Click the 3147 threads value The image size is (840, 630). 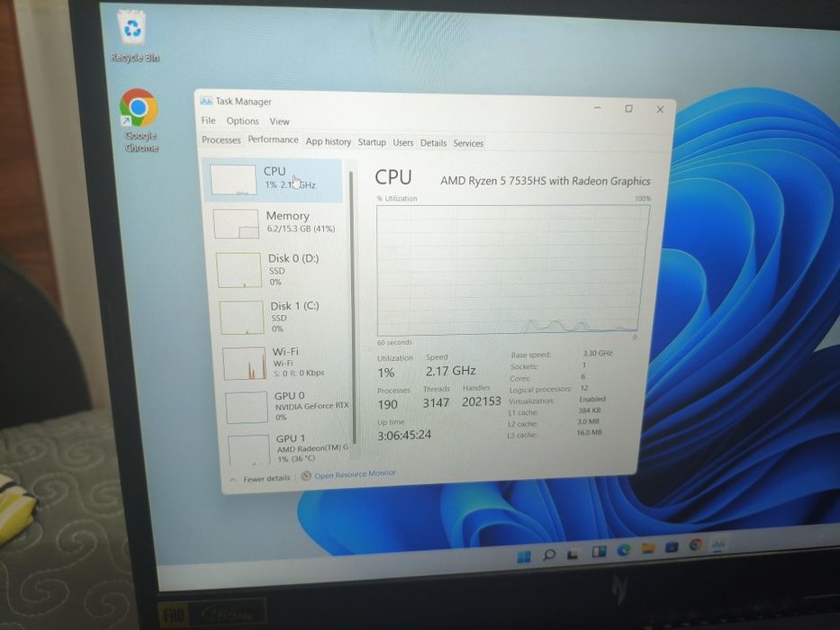pyautogui.click(x=436, y=403)
